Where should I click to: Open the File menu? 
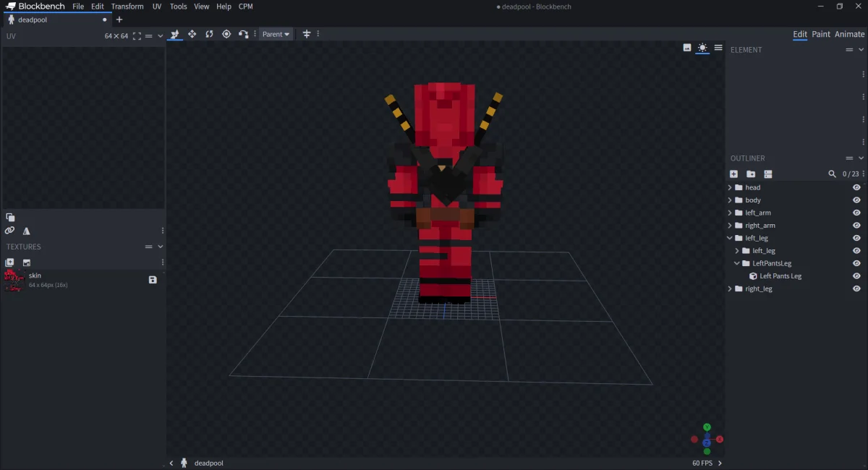(x=78, y=6)
